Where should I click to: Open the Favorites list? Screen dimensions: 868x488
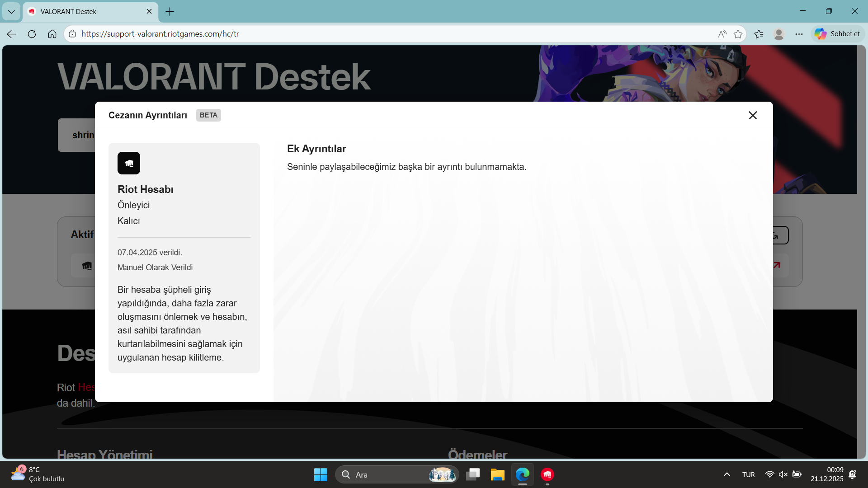click(759, 34)
